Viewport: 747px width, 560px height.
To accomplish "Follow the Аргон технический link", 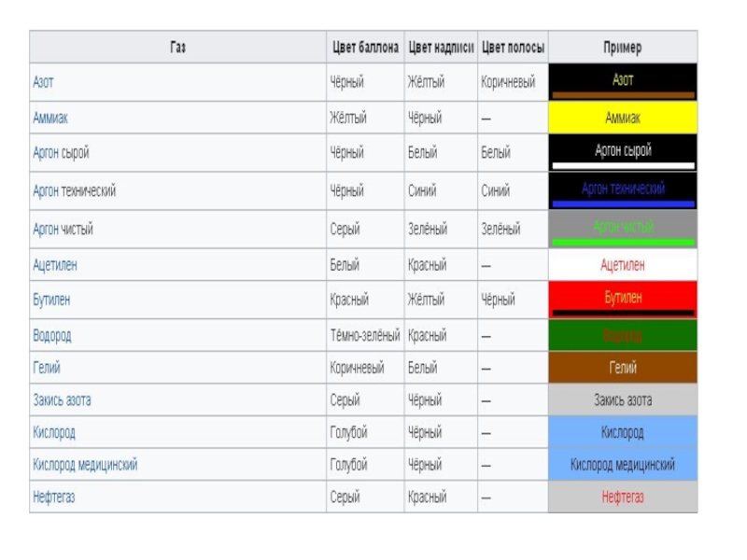I will [75, 191].
